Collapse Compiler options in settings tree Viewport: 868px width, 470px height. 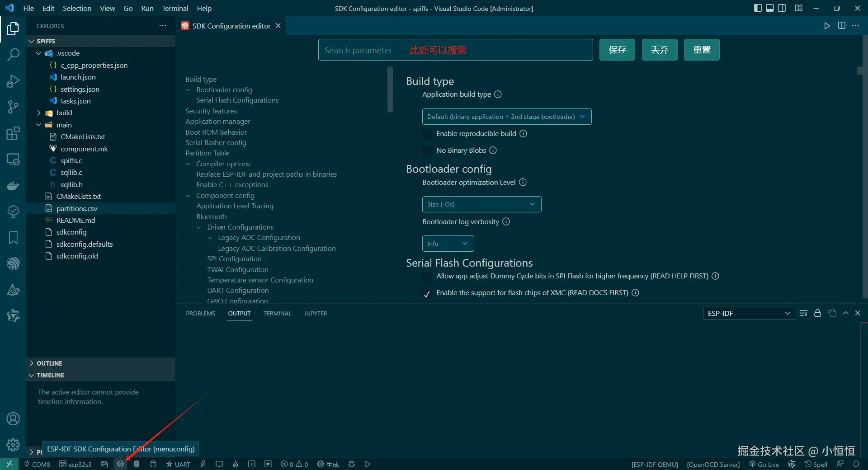pyautogui.click(x=188, y=164)
